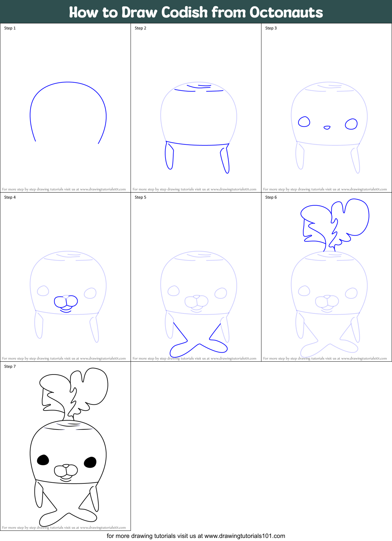Click the 'How to Draw Codish from Octonauts' title
Viewport: 392px width, 541px height.
coord(196,12)
